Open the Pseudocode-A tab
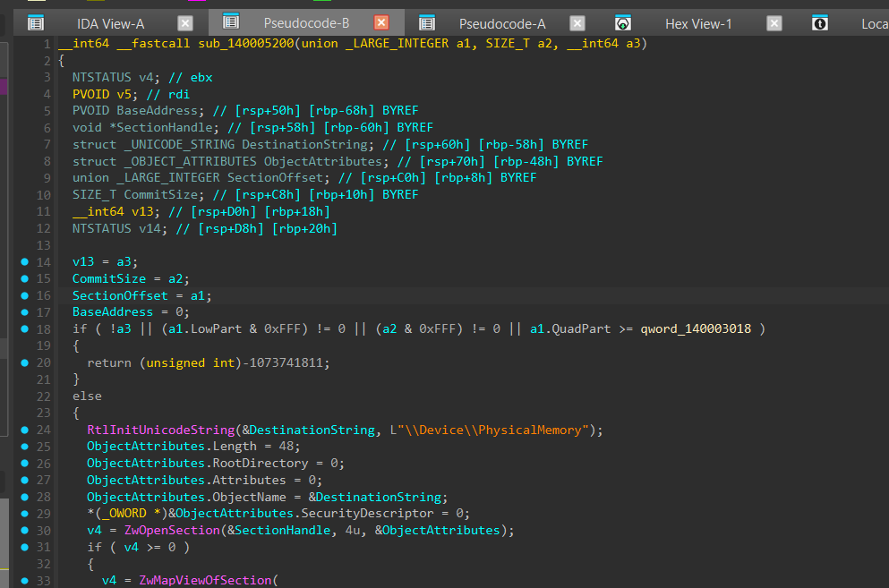889x588 pixels. pos(502,24)
